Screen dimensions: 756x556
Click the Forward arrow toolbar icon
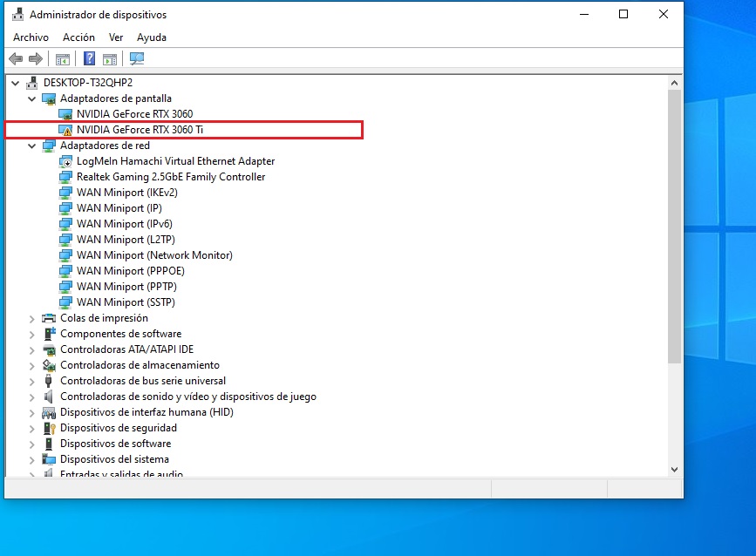(36, 58)
